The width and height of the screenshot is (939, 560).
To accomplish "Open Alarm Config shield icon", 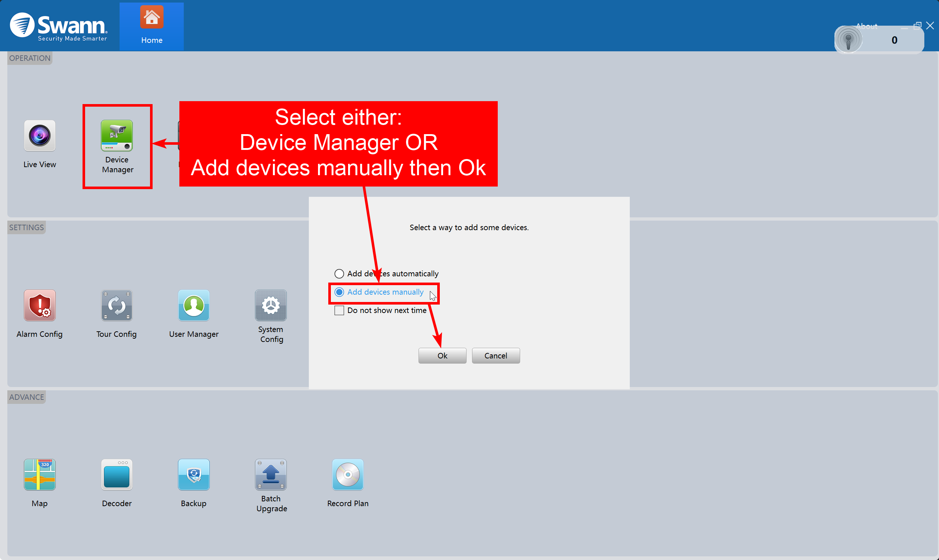I will point(40,305).
